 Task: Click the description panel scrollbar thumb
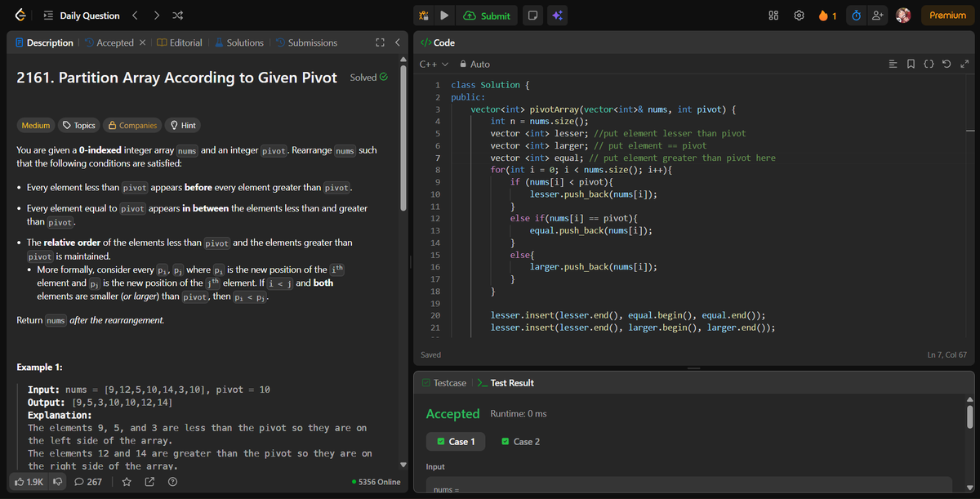click(403, 139)
